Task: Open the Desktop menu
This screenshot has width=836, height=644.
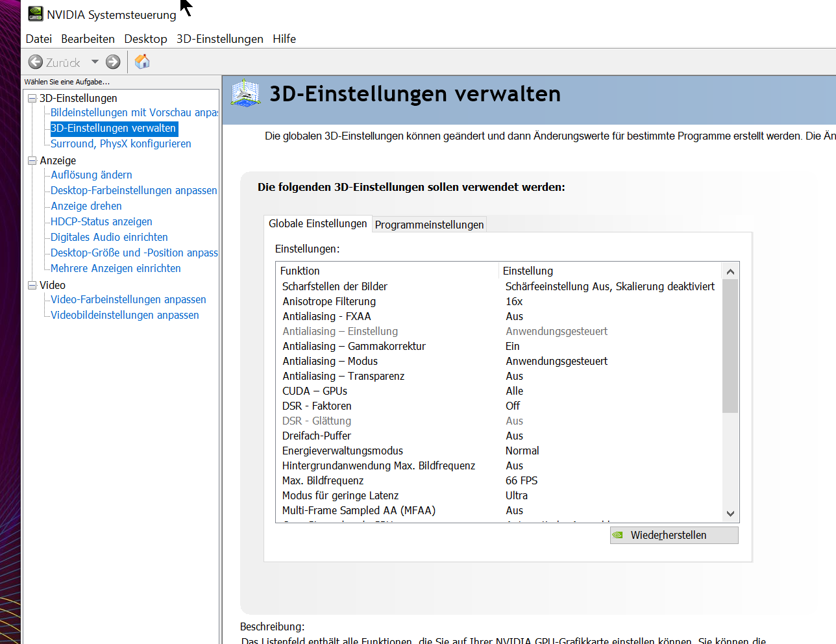Action: tap(145, 39)
